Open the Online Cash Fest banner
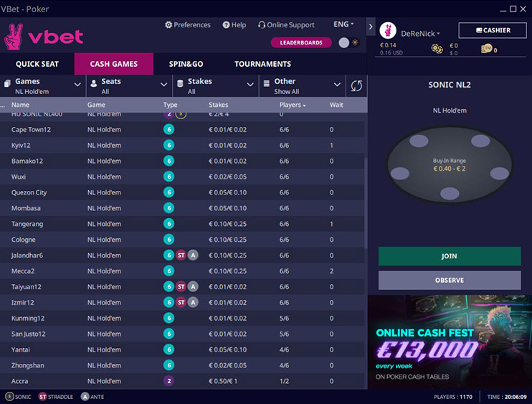Screen dimensions: 532x404 point(450,342)
